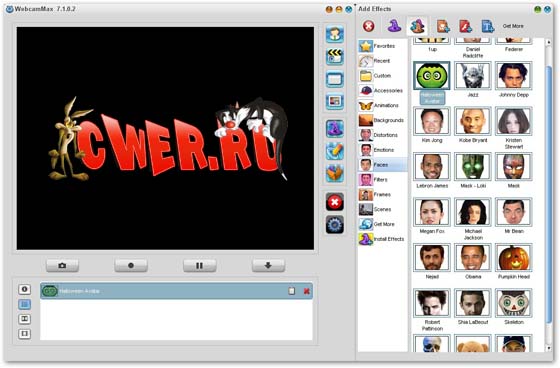Open settings with the blue gear icon
560x368 pixels.
pyautogui.click(x=335, y=225)
